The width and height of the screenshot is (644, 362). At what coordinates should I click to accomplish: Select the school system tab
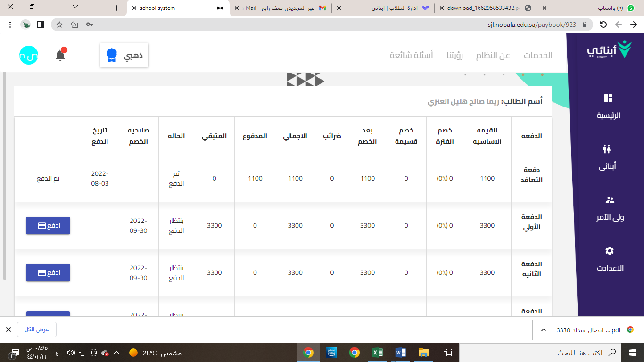pos(177,8)
